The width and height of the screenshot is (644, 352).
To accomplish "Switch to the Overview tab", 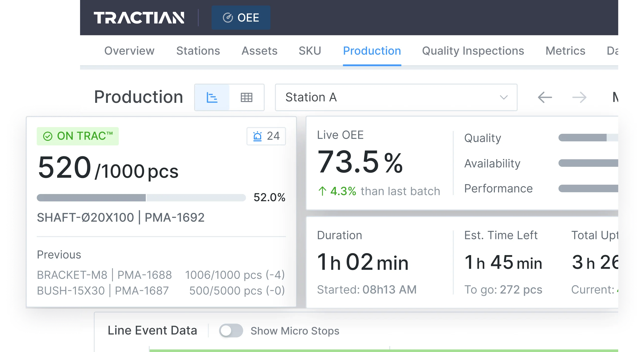I will pyautogui.click(x=129, y=51).
